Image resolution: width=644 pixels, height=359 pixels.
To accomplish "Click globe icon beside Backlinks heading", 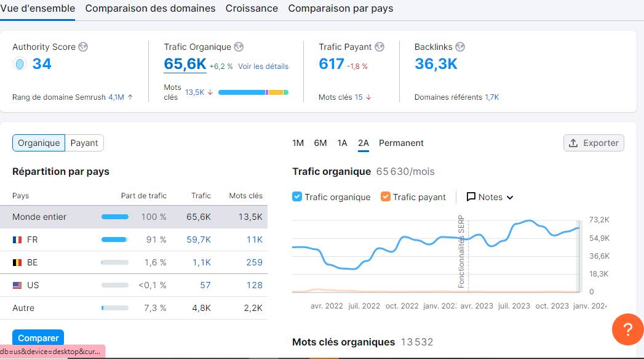I will [460, 47].
